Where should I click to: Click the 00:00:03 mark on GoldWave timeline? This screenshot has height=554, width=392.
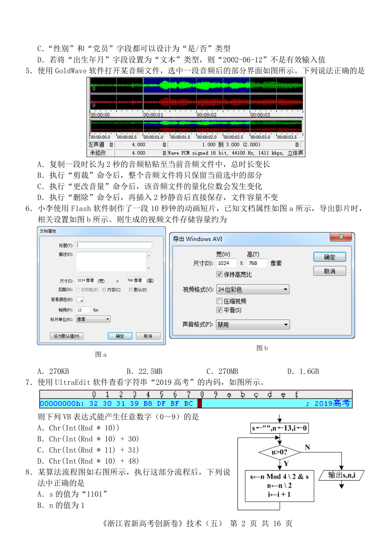click(x=260, y=115)
